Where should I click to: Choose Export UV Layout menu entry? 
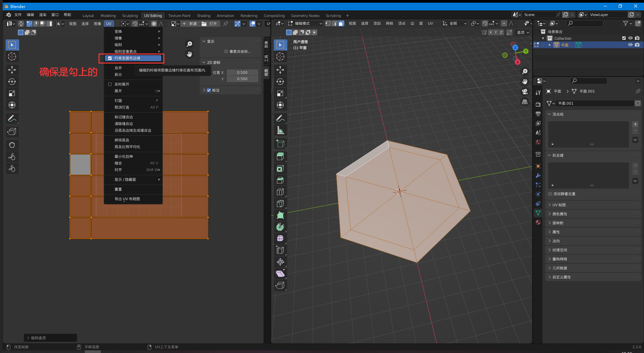click(133, 199)
